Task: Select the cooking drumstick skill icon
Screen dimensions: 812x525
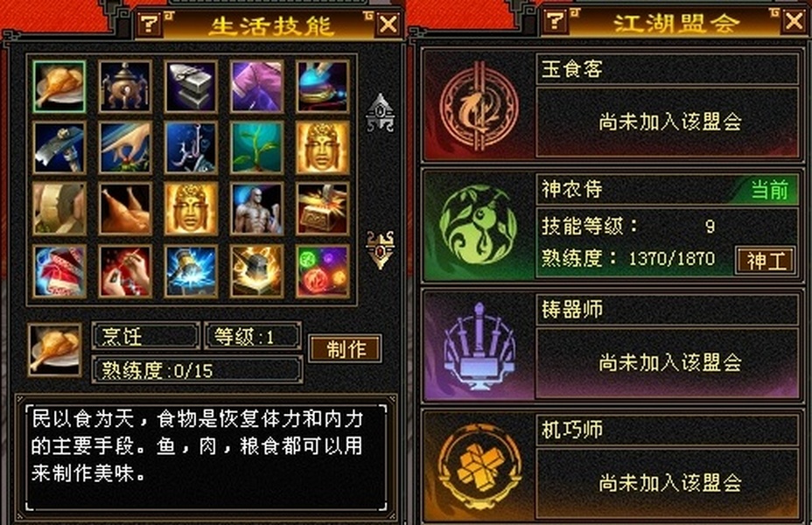Action: (x=59, y=87)
